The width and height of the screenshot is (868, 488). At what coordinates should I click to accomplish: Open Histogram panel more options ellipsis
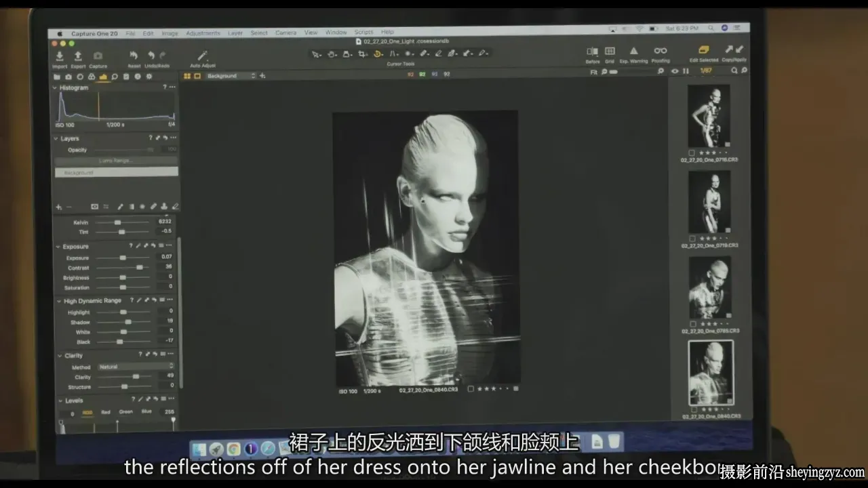tap(172, 87)
